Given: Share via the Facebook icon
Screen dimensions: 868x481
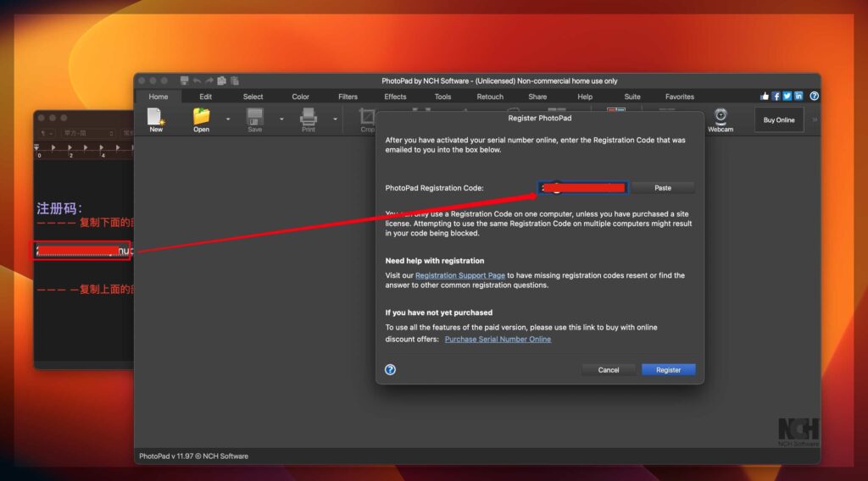Looking at the screenshot, I should [776, 97].
